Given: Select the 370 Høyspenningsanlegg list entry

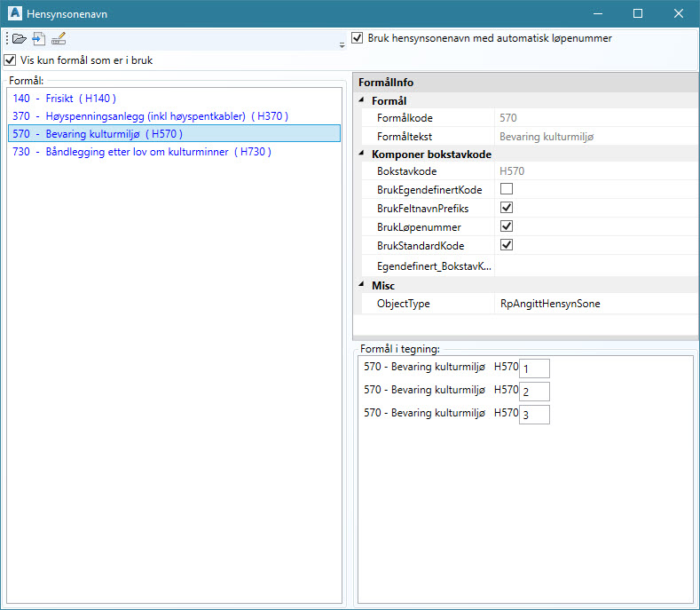Looking at the screenshot, I should click(x=150, y=116).
